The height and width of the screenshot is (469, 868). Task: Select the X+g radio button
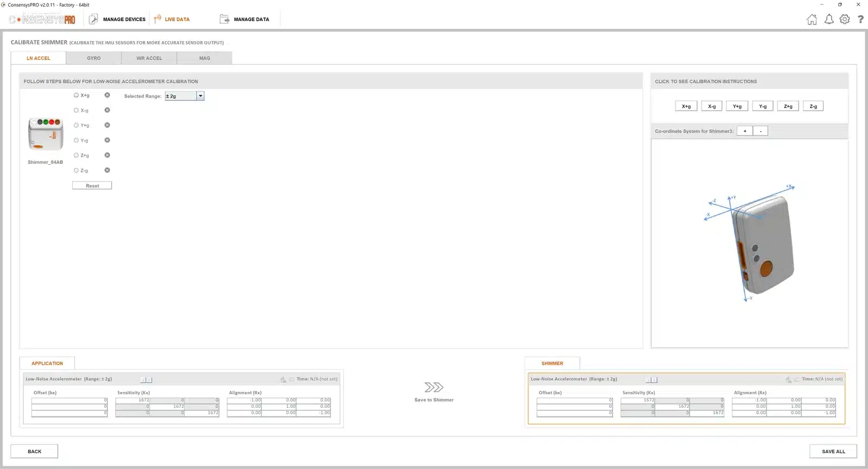pyautogui.click(x=76, y=95)
